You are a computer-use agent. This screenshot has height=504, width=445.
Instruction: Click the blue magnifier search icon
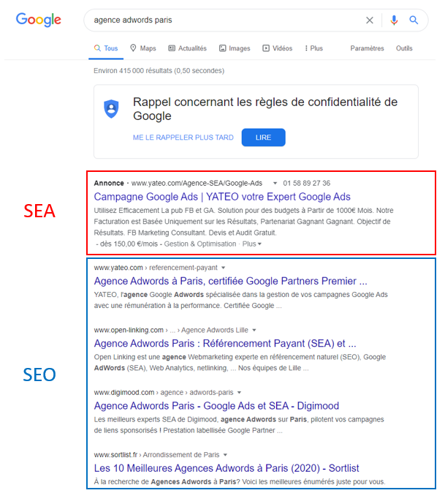414,20
